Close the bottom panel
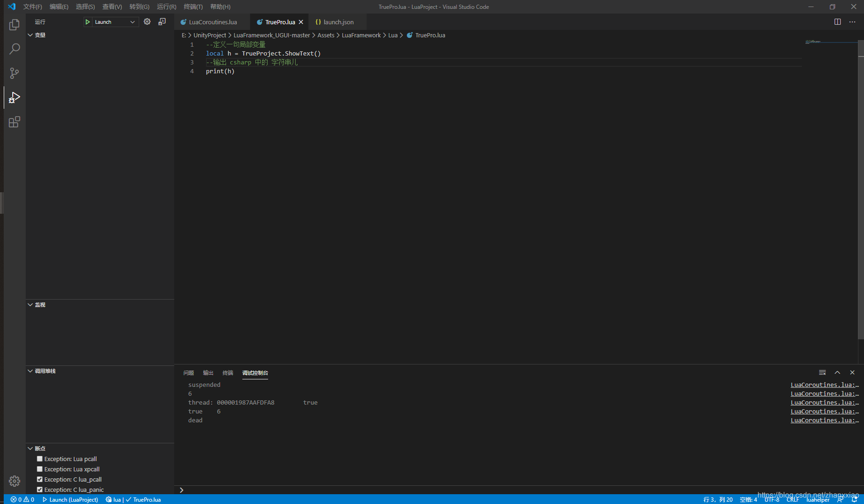 (x=852, y=372)
